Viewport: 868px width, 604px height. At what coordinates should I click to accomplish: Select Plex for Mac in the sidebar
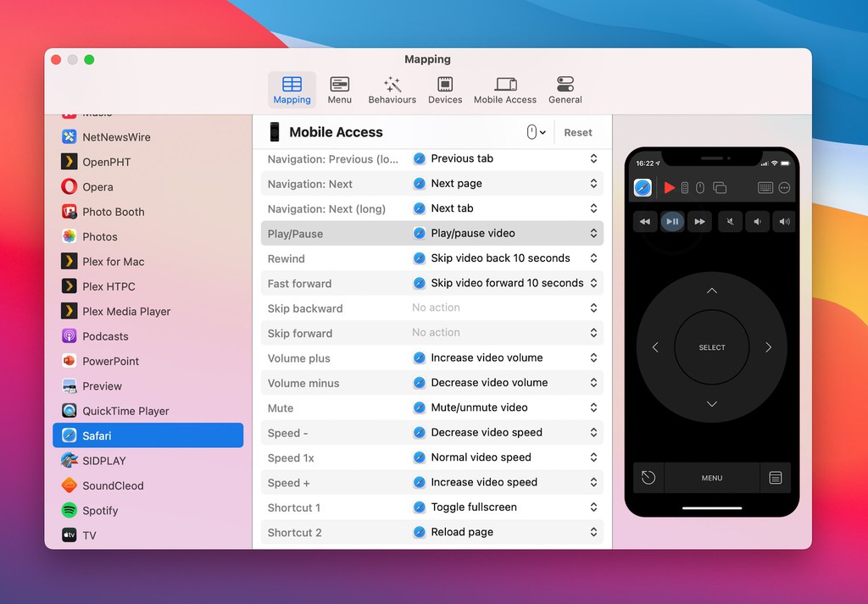(x=147, y=261)
